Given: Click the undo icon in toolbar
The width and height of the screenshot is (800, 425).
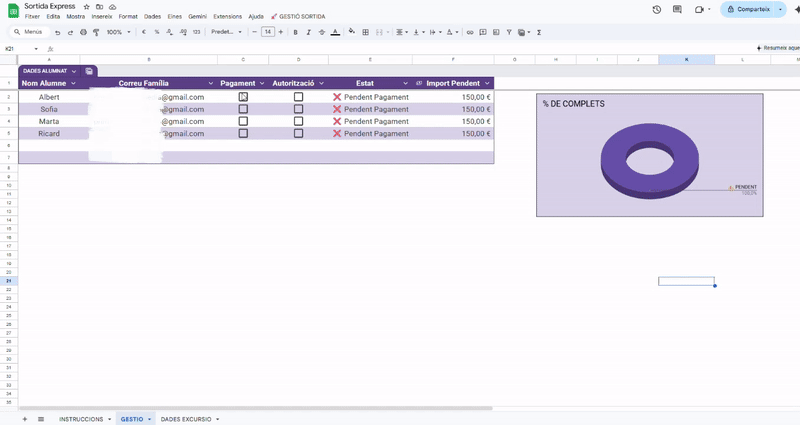Looking at the screenshot, I should (x=58, y=32).
